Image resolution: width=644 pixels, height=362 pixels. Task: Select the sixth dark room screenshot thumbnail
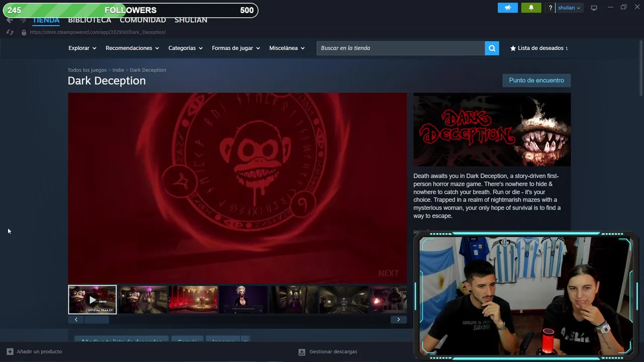click(344, 300)
